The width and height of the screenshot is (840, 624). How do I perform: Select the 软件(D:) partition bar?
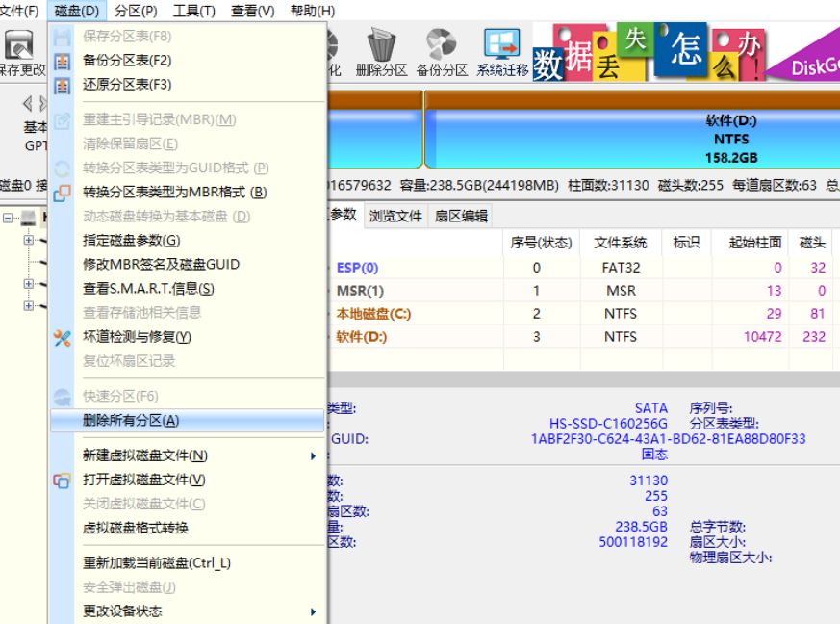click(x=630, y=140)
